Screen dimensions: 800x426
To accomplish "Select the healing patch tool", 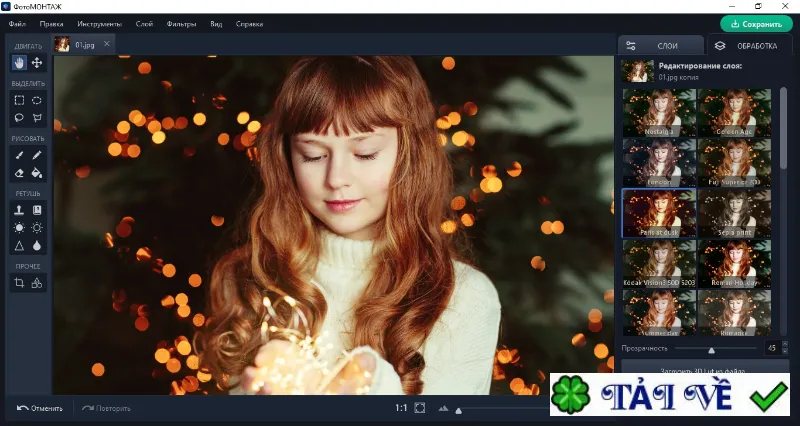I will (37, 210).
